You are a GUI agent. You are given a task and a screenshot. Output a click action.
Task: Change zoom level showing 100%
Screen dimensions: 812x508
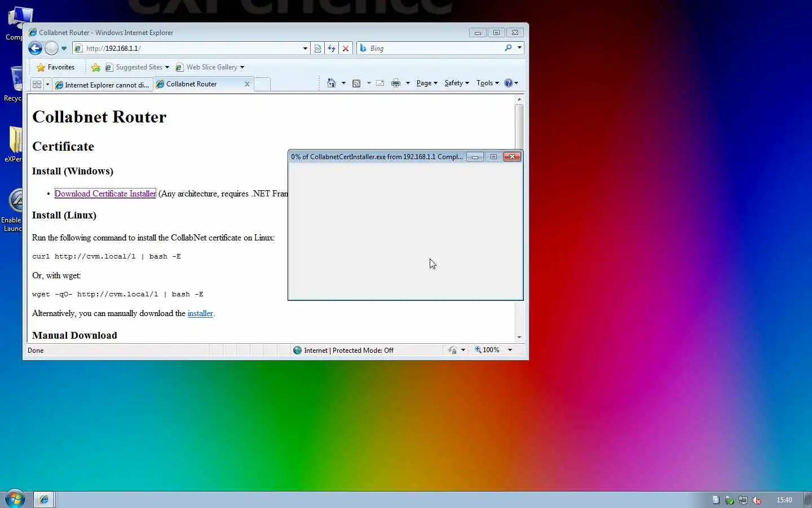pyautogui.click(x=487, y=350)
